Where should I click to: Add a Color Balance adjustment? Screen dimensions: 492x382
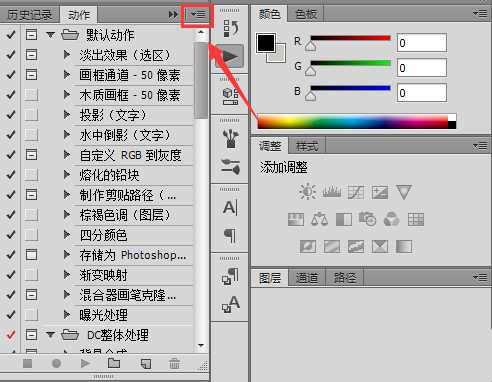pos(319,219)
